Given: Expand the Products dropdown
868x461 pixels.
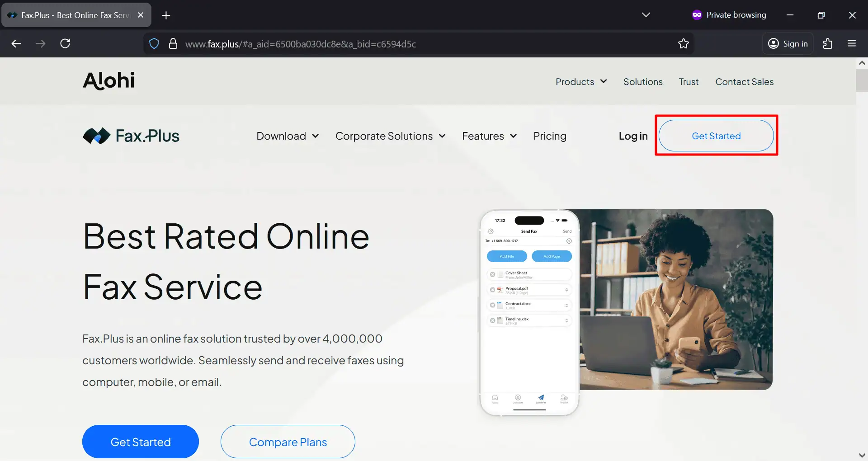Looking at the screenshot, I should pos(581,82).
